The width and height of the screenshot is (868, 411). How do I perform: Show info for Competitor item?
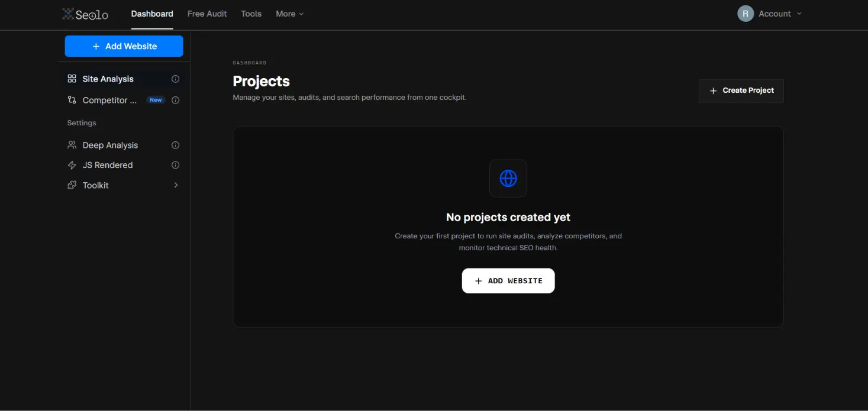click(x=175, y=100)
